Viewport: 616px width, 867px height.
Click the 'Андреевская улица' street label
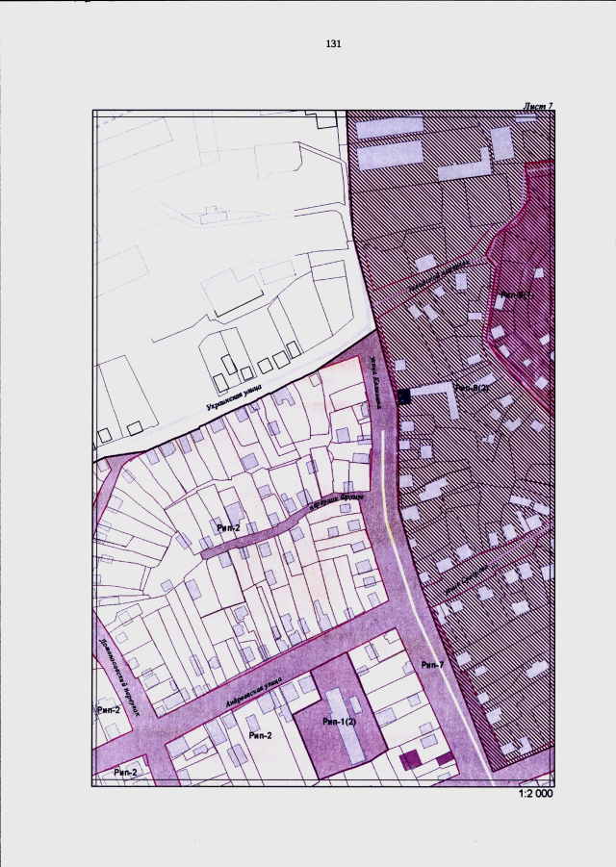(x=254, y=692)
